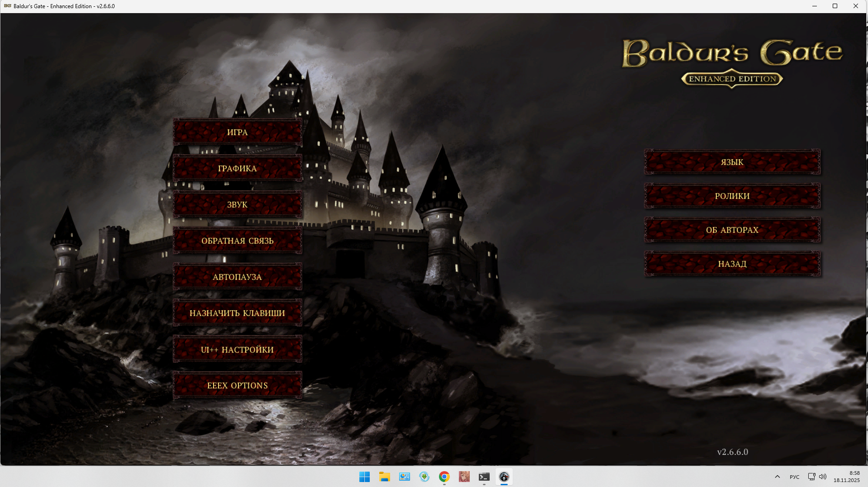Launch File Explorer from the taskbar
The image size is (868, 487).
tap(384, 477)
